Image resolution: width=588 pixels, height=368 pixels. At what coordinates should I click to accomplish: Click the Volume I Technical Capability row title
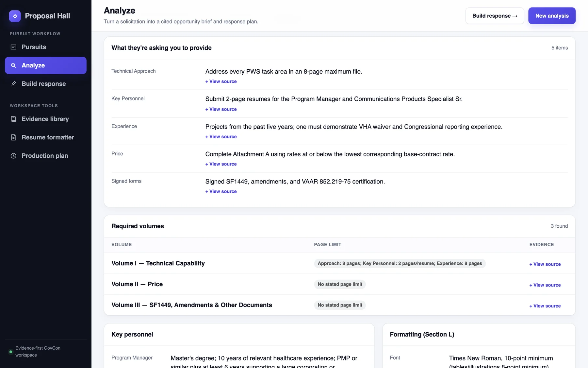158,263
